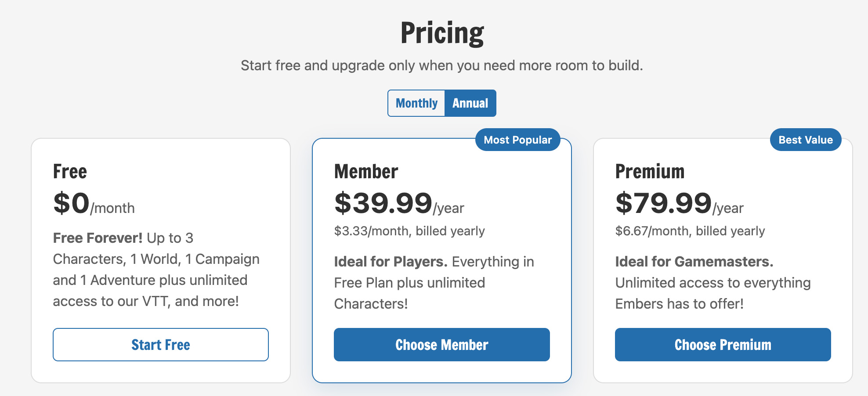The height and width of the screenshot is (396, 868).
Task: Select the Free plan title
Action: click(x=70, y=171)
